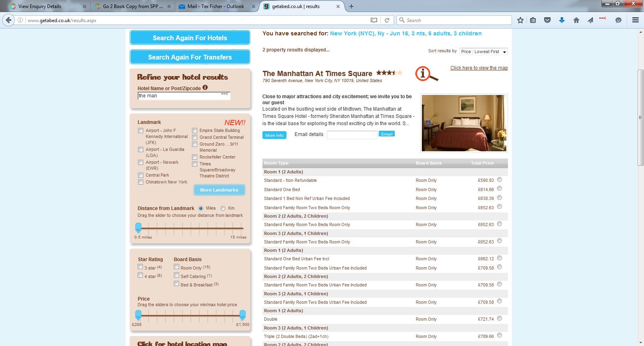Check the Central Park landmark box

pos(140,175)
